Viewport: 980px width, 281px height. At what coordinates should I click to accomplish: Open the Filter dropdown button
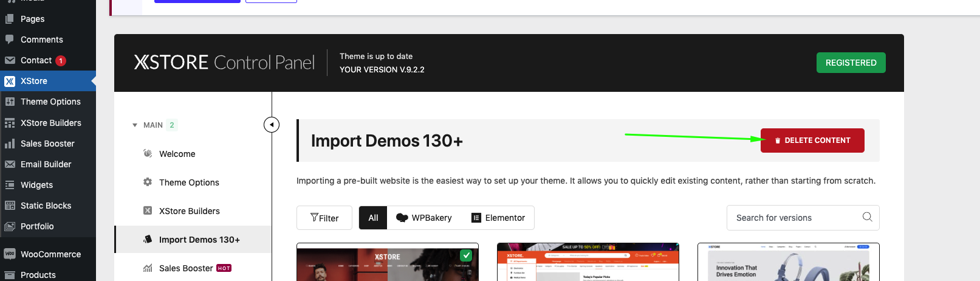(324, 218)
